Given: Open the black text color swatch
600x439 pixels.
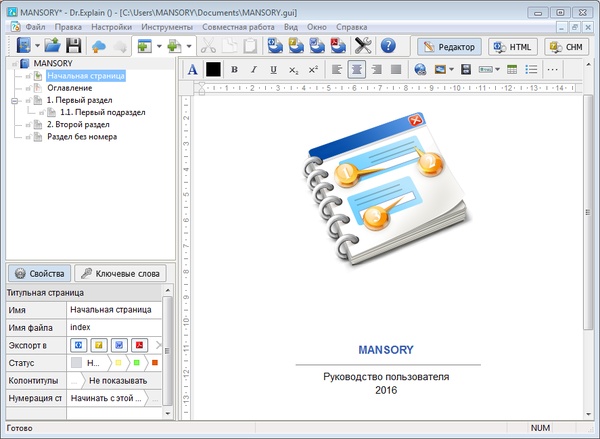Looking at the screenshot, I should [x=213, y=69].
